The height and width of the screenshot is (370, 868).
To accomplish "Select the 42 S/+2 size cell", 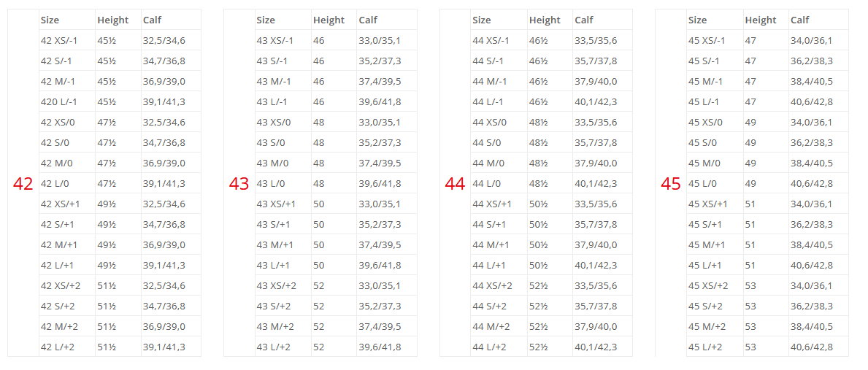I will [67, 307].
